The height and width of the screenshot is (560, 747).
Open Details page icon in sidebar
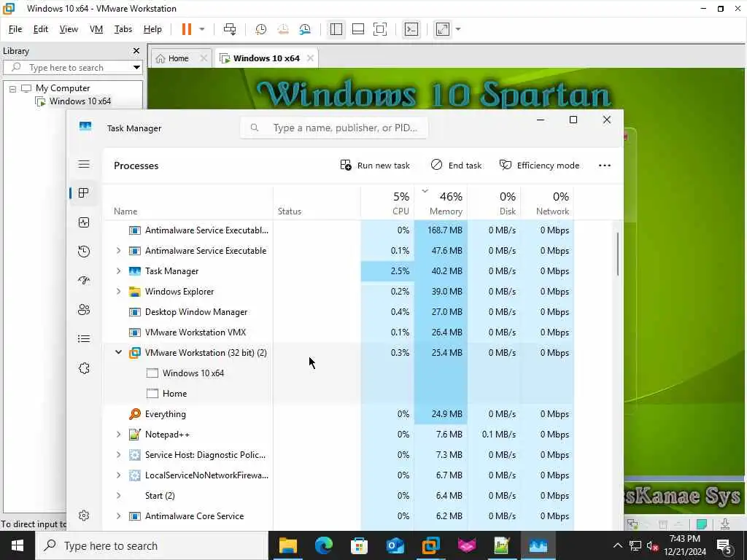click(x=84, y=338)
